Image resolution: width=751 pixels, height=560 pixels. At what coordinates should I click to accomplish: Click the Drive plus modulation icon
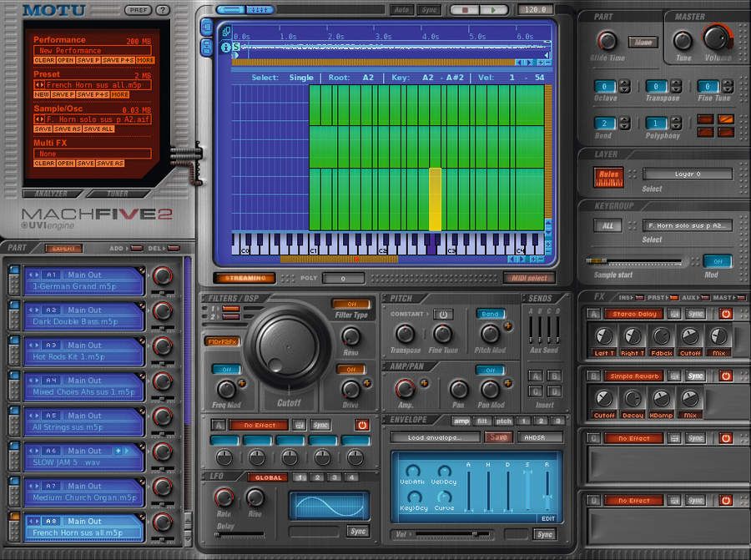click(x=367, y=383)
